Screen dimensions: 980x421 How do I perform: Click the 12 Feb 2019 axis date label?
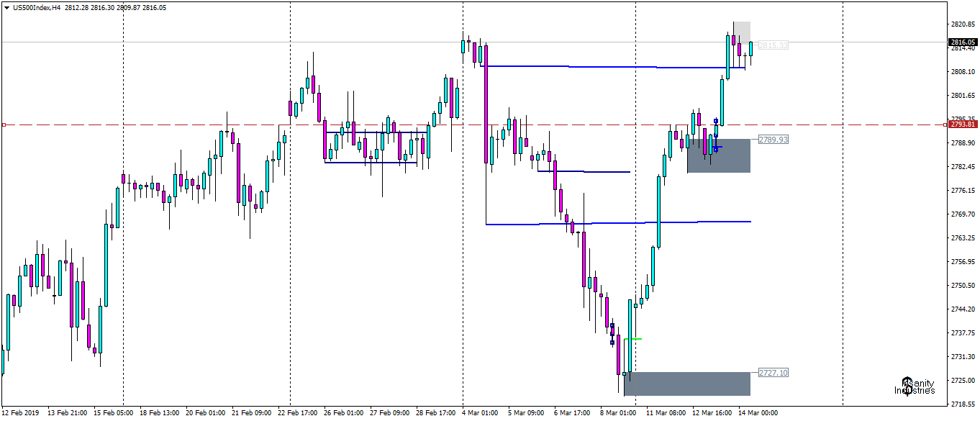tap(22, 412)
